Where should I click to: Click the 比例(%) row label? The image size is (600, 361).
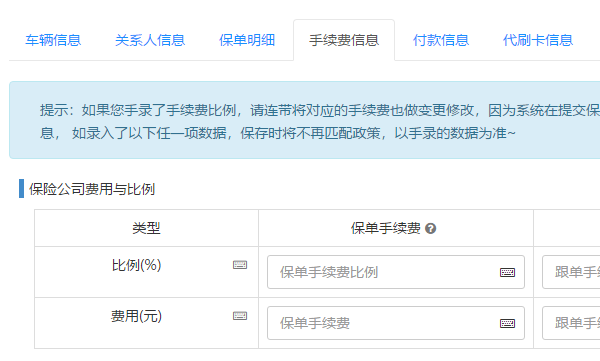tap(137, 265)
